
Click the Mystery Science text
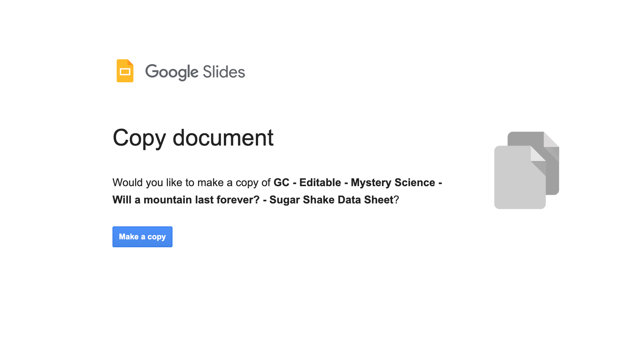(x=393, y=183)
